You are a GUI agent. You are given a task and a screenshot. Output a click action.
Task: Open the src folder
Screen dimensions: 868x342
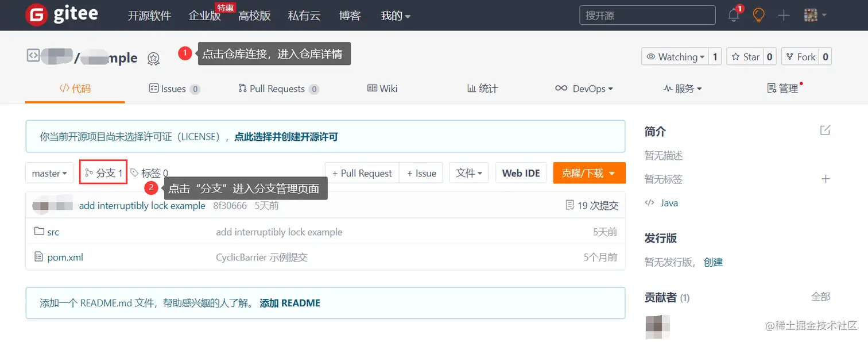[53, 232]
